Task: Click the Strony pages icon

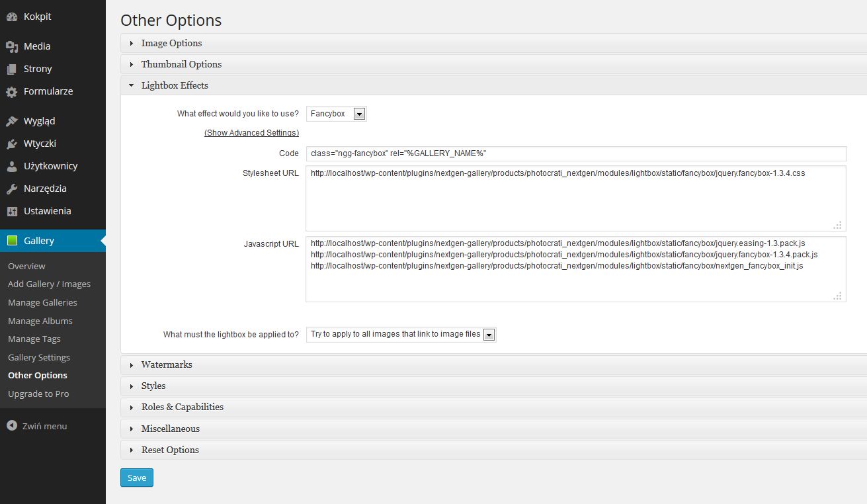Action: 12,69
